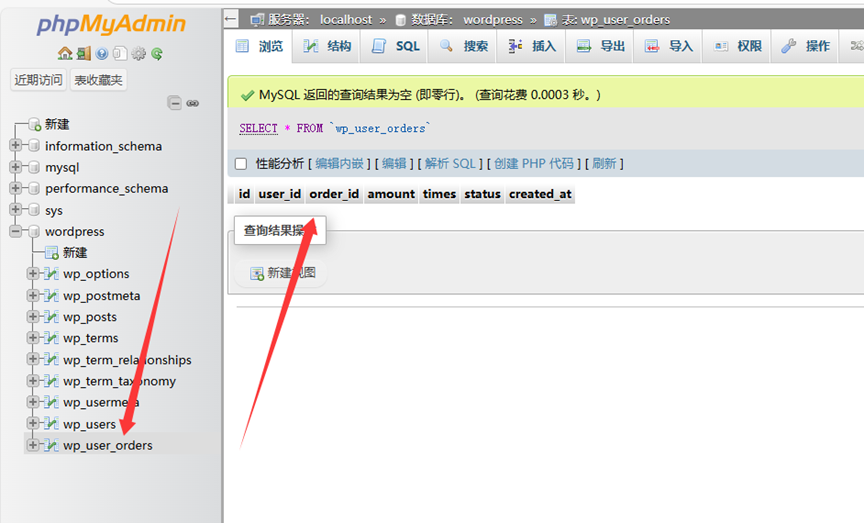Click the create view icon beside 新建视图
The image size is (864, 523).
[x=257, y=273]
